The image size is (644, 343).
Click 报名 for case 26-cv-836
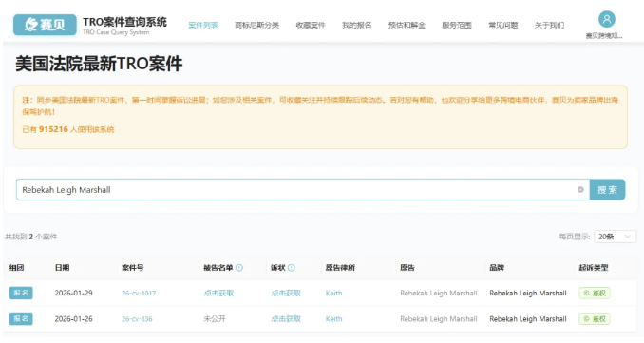click(x=21, y=318)
